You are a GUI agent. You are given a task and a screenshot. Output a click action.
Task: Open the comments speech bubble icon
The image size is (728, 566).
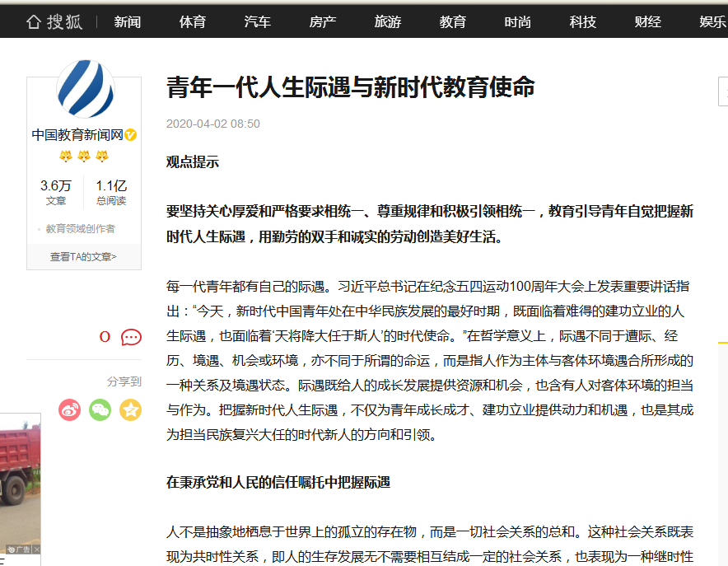[x=131, y=337]
